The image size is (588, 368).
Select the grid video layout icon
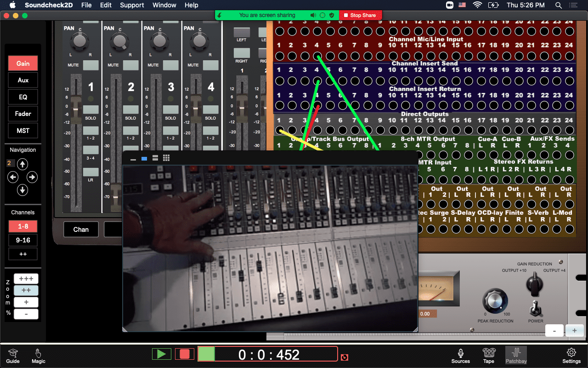tap(166, 158)
